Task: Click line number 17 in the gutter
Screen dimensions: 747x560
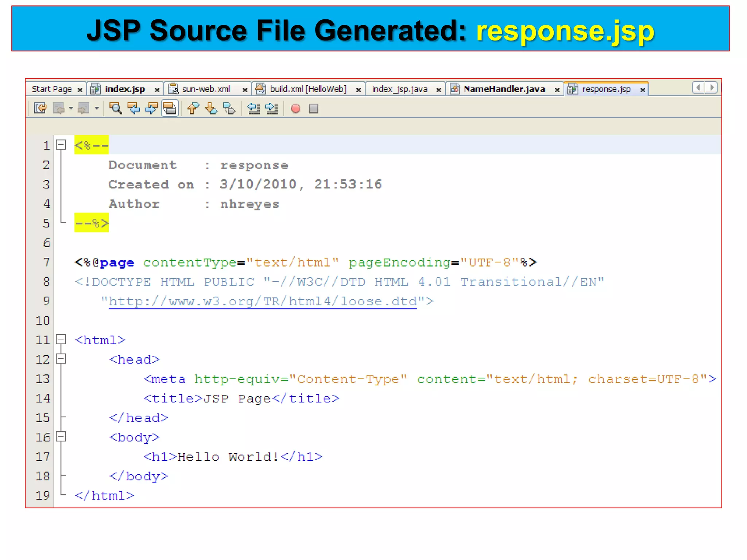Action: [42, 456]
